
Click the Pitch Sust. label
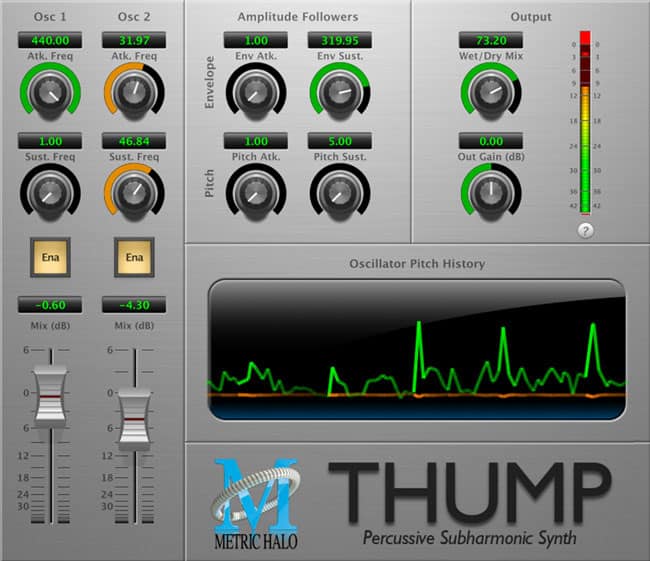pyautogui.click(x=340, y=157)
